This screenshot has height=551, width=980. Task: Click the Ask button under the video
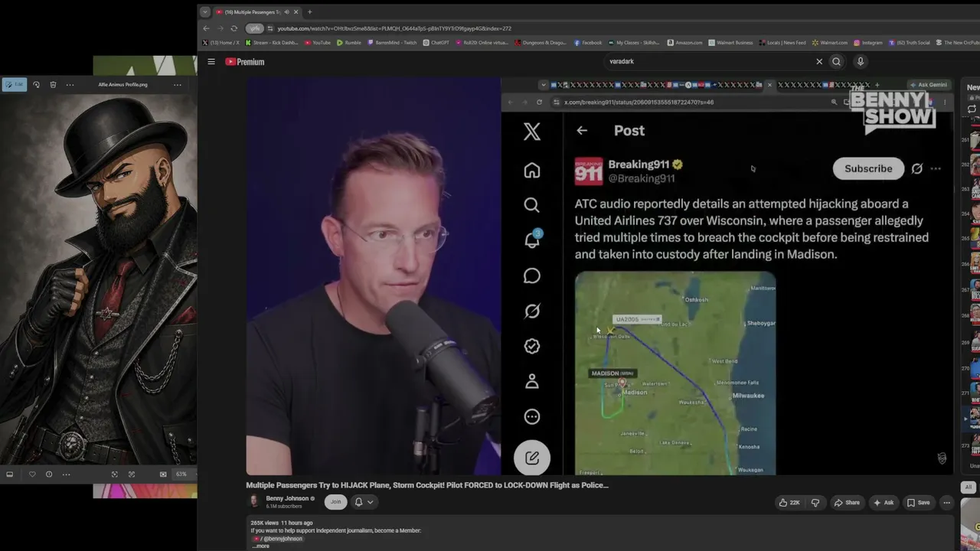(x=884, y=503)
